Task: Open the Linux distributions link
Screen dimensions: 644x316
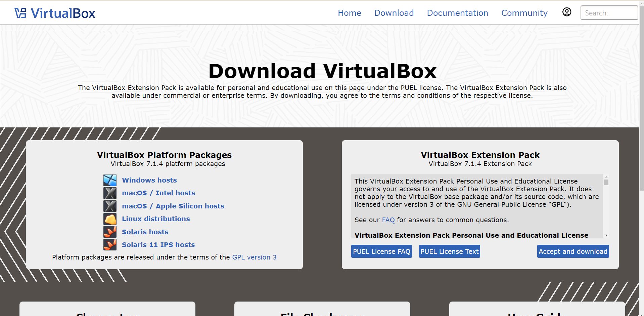Action: point(156,219)
